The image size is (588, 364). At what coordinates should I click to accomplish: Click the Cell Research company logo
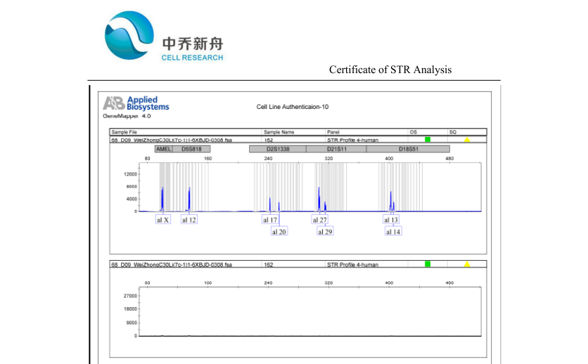[x=164, y=37]
